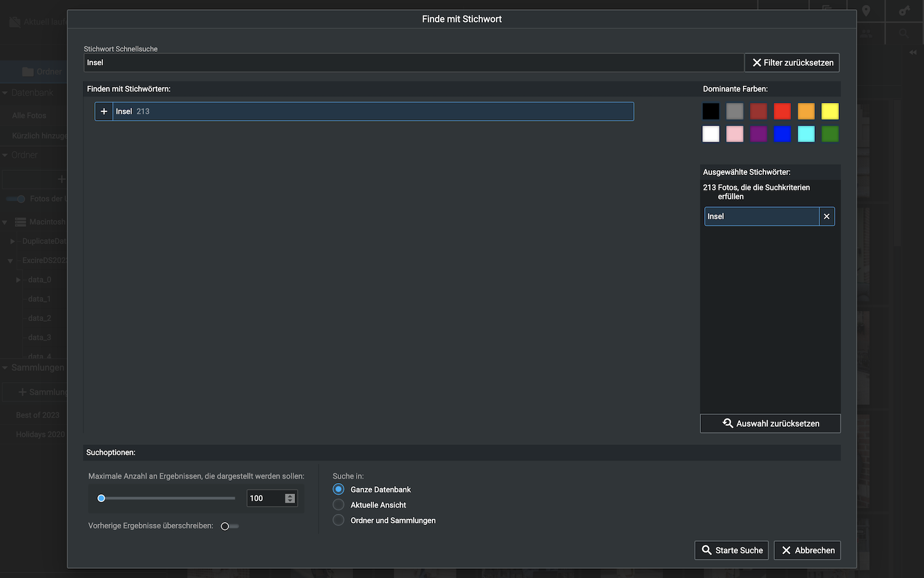Select the yellow dominant color swatch
The width and height of the screenshot is (924, 578).
point(830,112)
